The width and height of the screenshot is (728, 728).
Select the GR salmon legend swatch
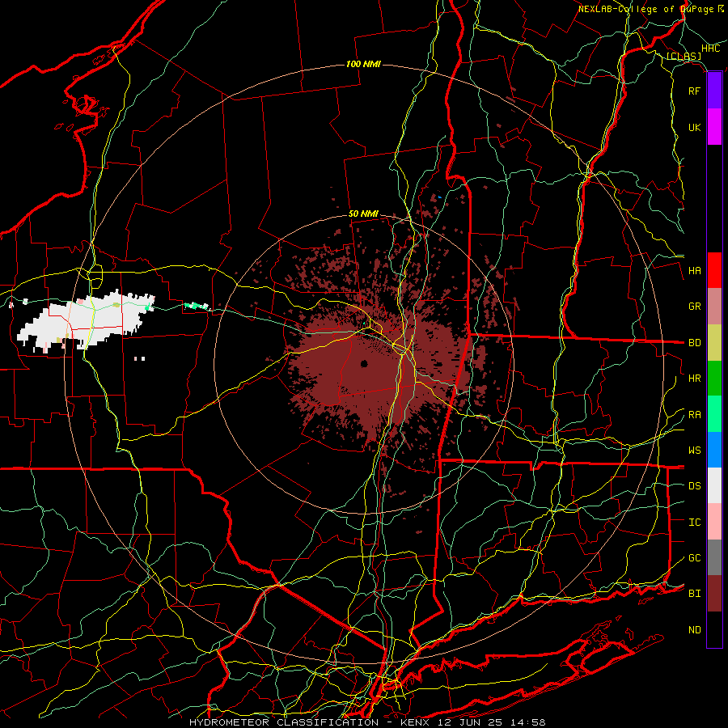pos(714,306)
